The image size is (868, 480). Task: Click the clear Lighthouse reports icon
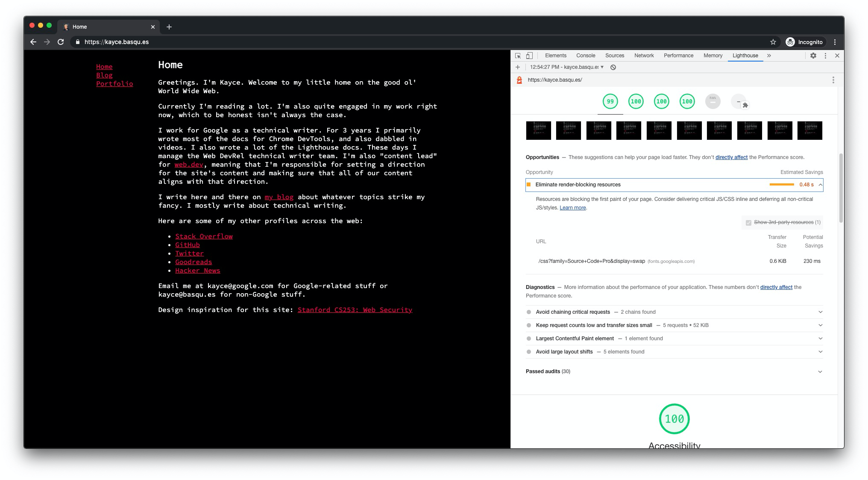[613, 67]
